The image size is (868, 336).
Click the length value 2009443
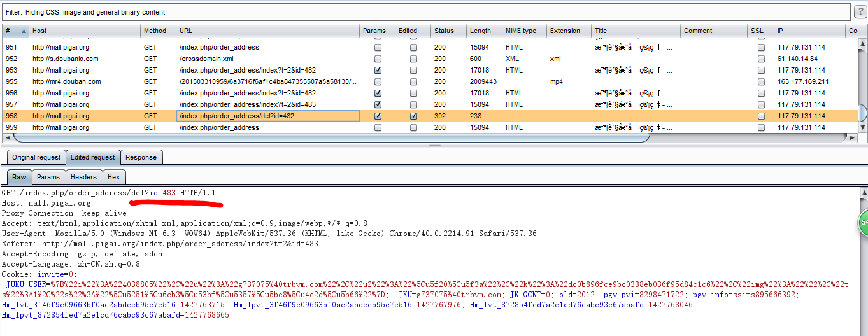click(x=483, y=82)
